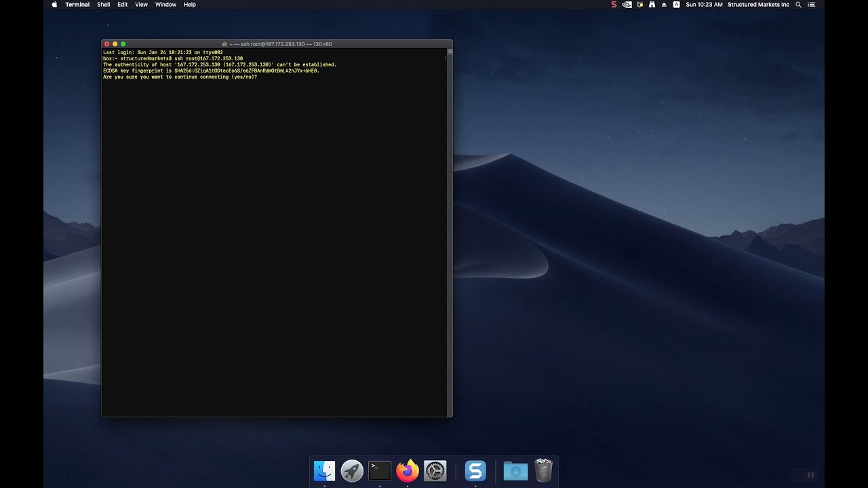Open the Downloads folder in the Dock

(x=515, y=470)
